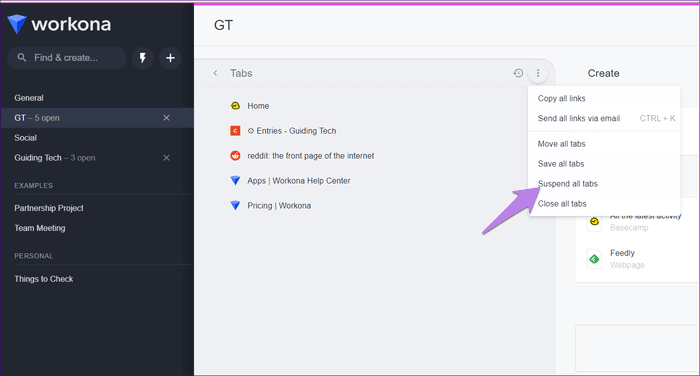Image resolution: width=700 pixels, height=376 pixels.
Task: Click the Basecamp resource icon
Action: point(594,222)
